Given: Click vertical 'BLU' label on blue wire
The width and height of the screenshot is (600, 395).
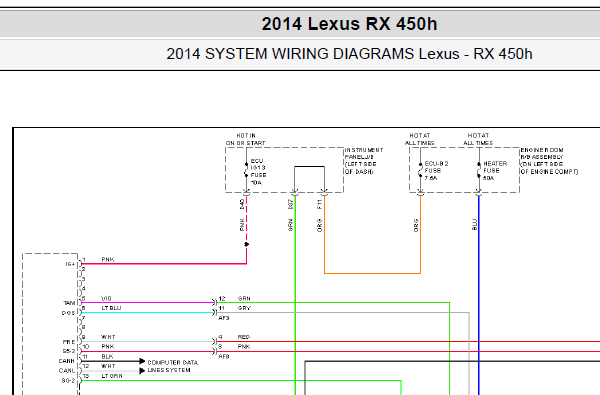Looking at the screenshot, I should tap(474, 225).
